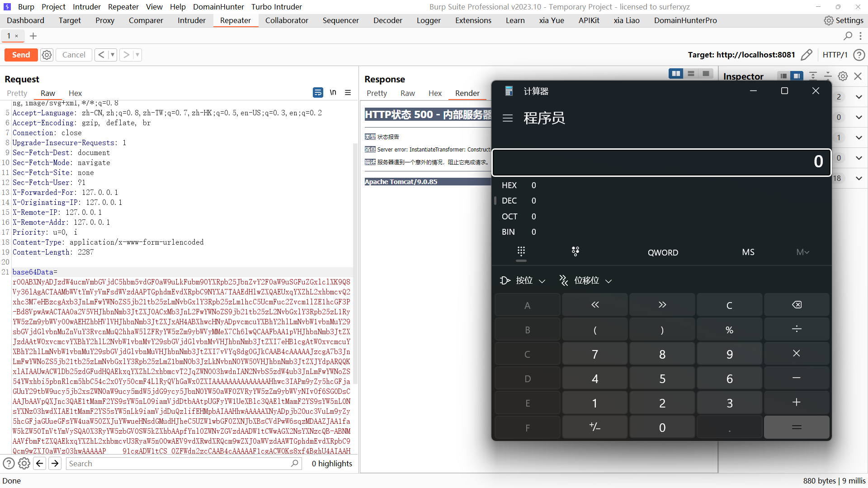Click calculator backspace key
Viewport: 868px width, 488px height.
(797, 305)
